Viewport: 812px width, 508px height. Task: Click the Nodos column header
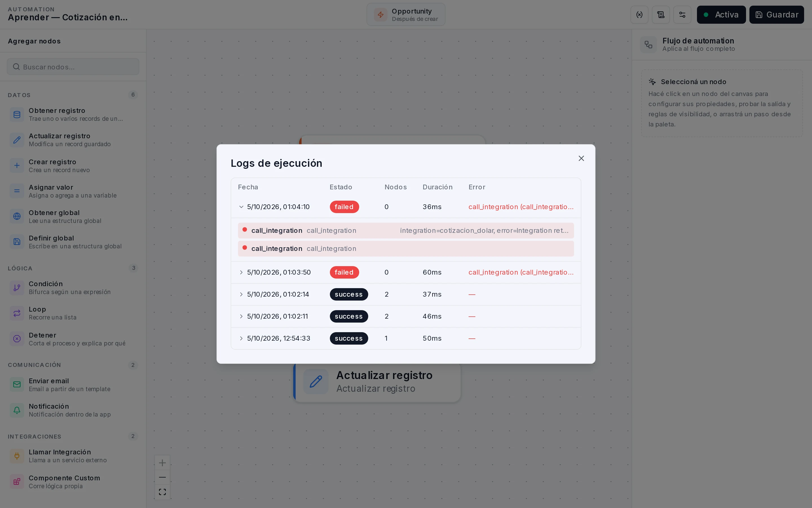[396, 187]
